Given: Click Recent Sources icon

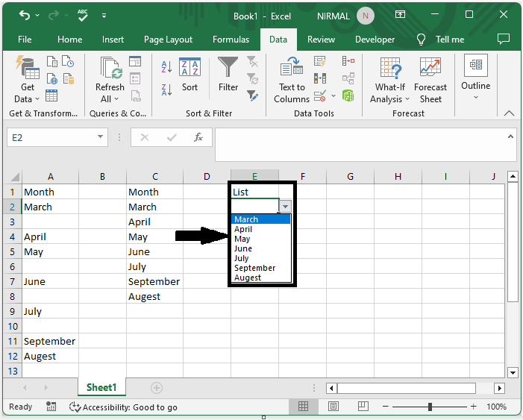Looking at the screenshot, I should 68,61.
